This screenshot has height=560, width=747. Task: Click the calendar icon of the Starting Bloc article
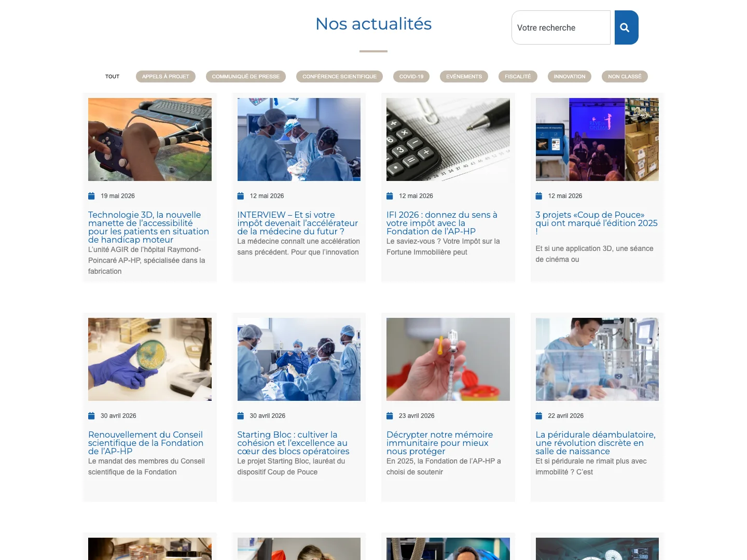coord(241,416)
